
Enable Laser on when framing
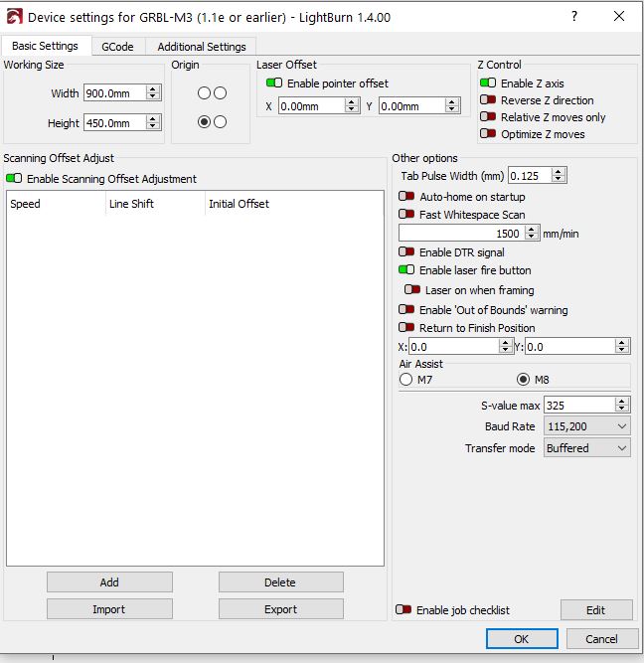[412, 289]
